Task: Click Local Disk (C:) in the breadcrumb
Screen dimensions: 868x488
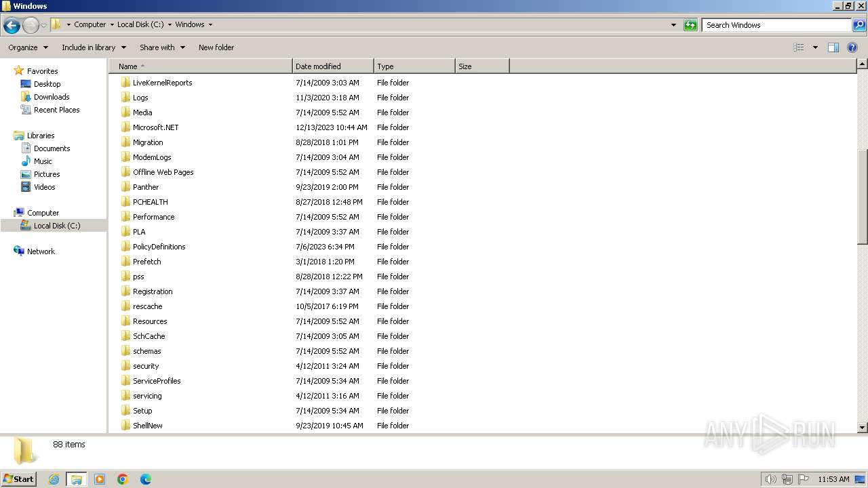Action: (x=140, y=24)
